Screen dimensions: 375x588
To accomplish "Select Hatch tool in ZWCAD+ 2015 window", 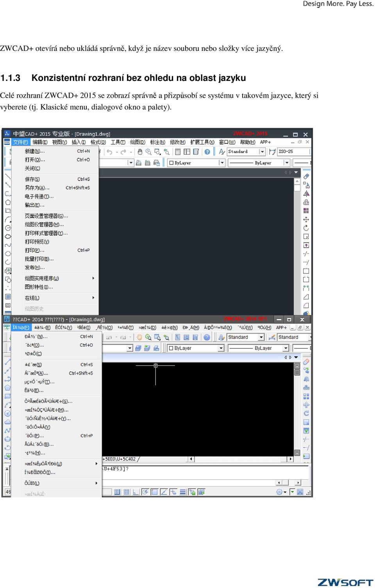I will pos(7,297).
